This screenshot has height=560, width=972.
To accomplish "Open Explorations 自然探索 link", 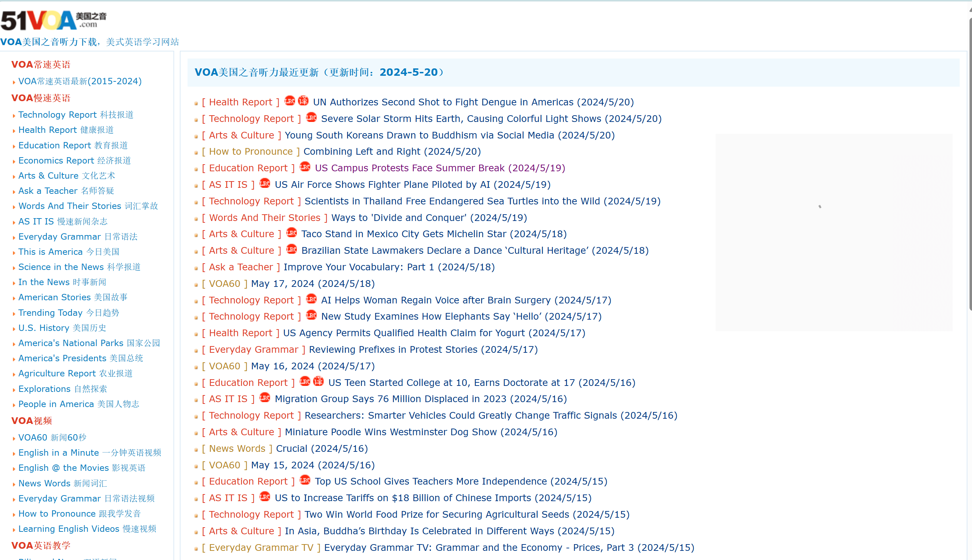I will point(63,389).
